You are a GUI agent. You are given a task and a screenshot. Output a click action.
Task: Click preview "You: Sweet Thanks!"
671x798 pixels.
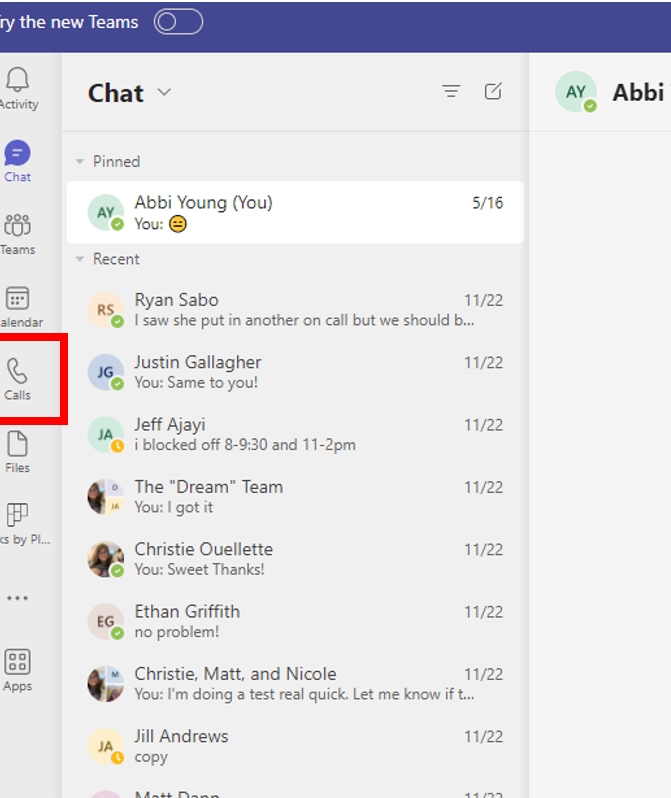point(200,569)
